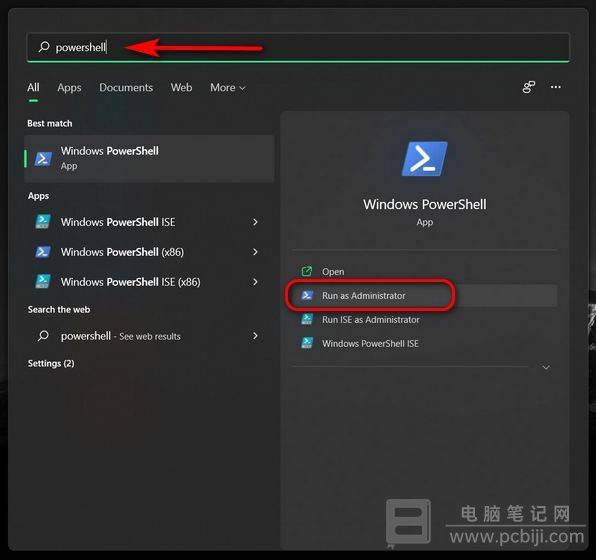Click the large PowerShell logo in the preview pane
The image size is (596, 560).
click(x=425, y=159)
